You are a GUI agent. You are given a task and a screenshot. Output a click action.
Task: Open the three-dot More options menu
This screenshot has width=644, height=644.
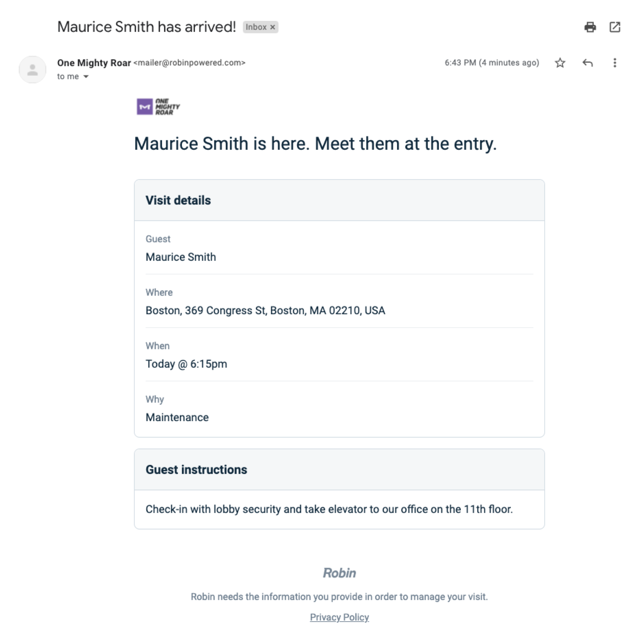pyautogui.click(x=615, y=63)
